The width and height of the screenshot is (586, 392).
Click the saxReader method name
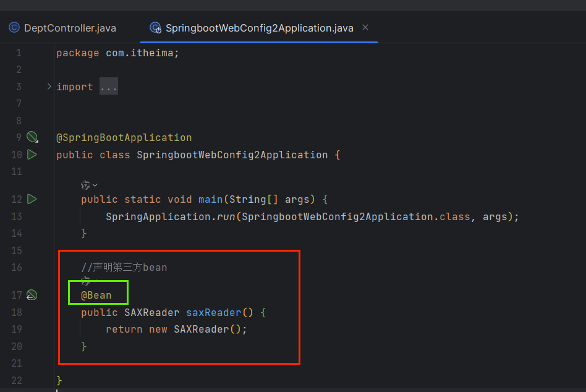pos(214,312)
